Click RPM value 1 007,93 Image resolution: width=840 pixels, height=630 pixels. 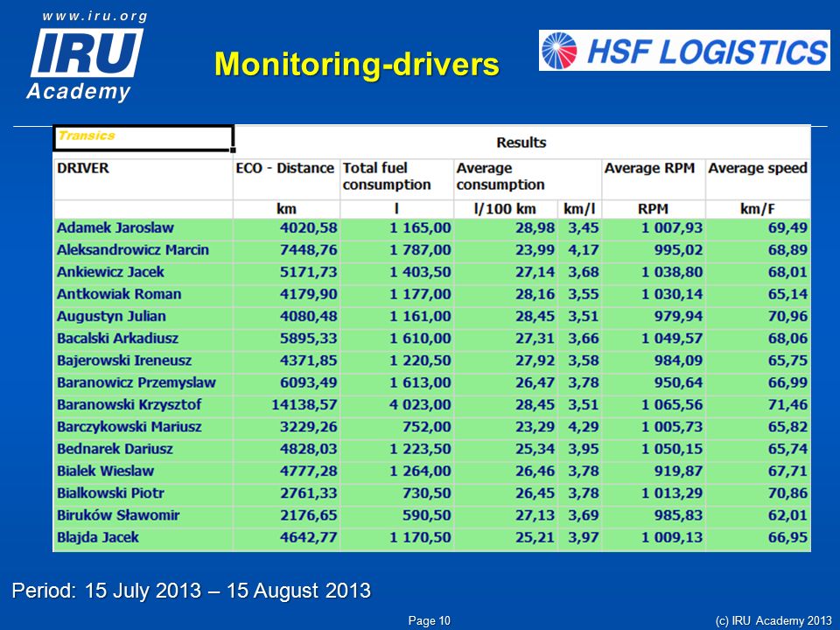pyautogui.click(x=672, y=227)
